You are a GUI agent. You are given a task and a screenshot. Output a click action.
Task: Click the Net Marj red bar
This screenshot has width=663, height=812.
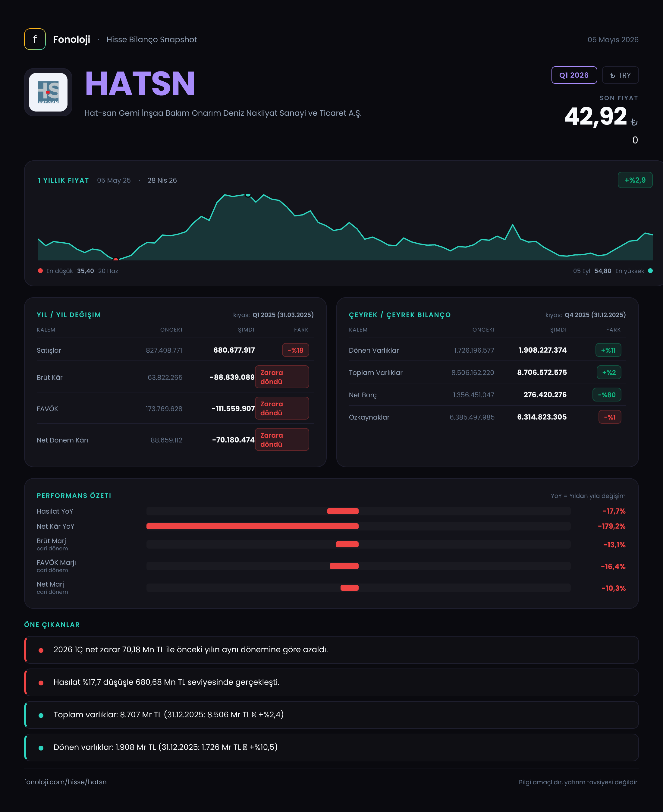click(x=349, y=588)
